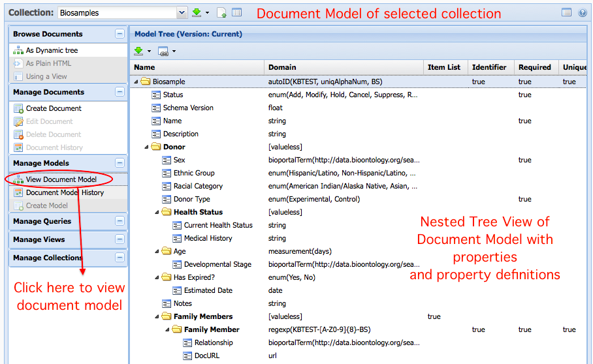This screenshot has width=593, height=364.
Task: Select the Estimated Date row
Action: 359,290
